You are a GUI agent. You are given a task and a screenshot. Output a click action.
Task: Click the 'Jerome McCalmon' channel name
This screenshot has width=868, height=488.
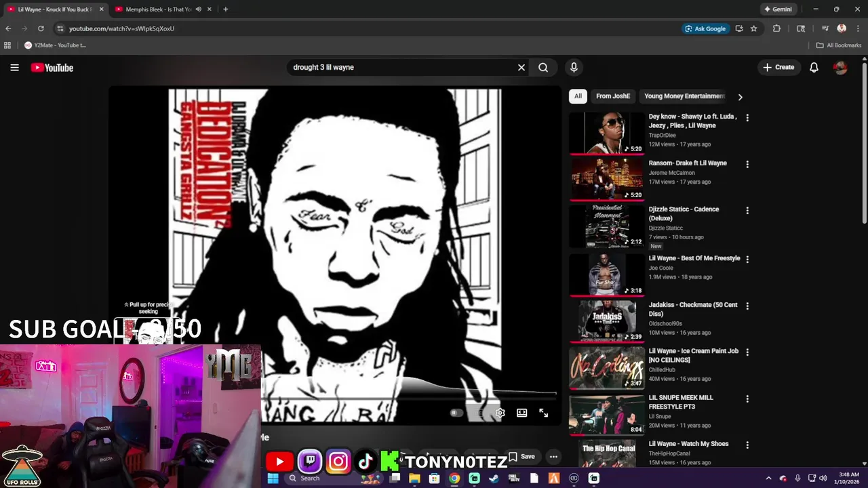671,173
